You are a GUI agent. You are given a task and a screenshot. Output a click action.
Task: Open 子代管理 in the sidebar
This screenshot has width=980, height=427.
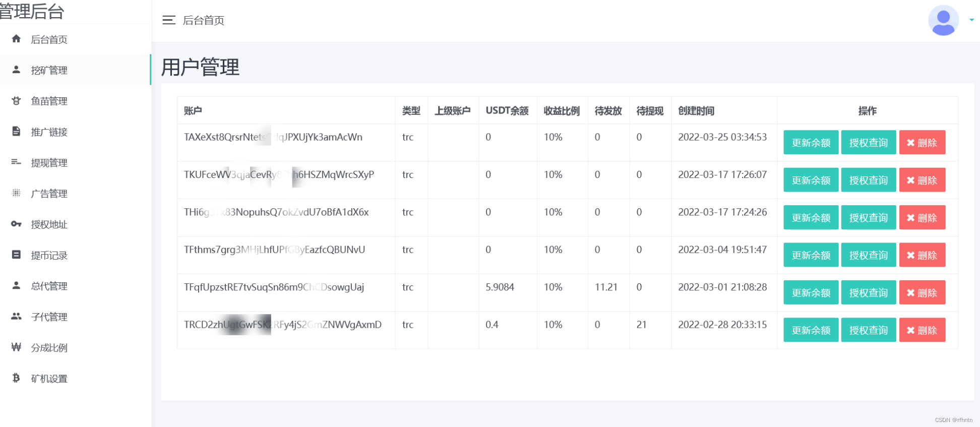tap(75, 317)
